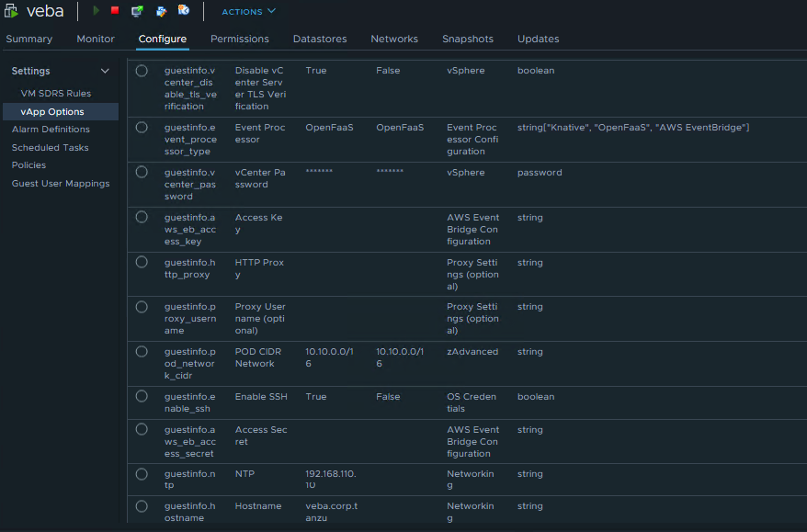Screen dimensions: 807x532
Task: Select the guestinfo.ntp row radio button
Action: coord(142,474)
